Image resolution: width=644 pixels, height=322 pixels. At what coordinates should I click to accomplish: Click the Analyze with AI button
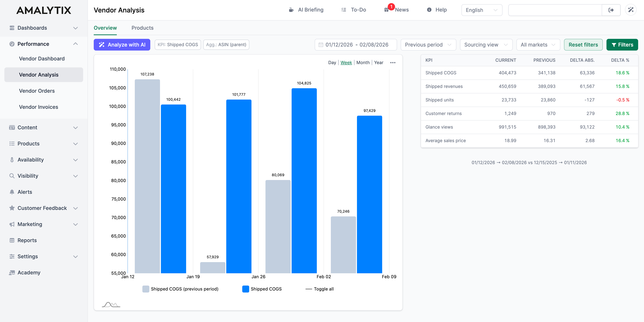pyautogui.click(x=122, y=45)
